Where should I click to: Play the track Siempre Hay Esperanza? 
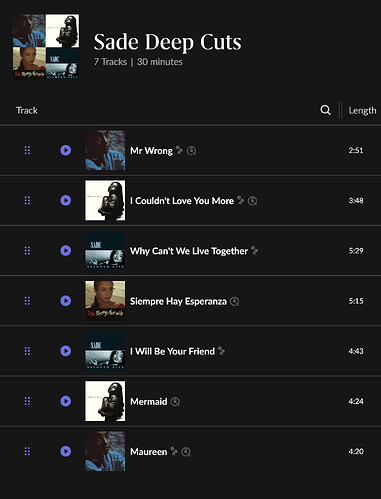click(66, 301)
